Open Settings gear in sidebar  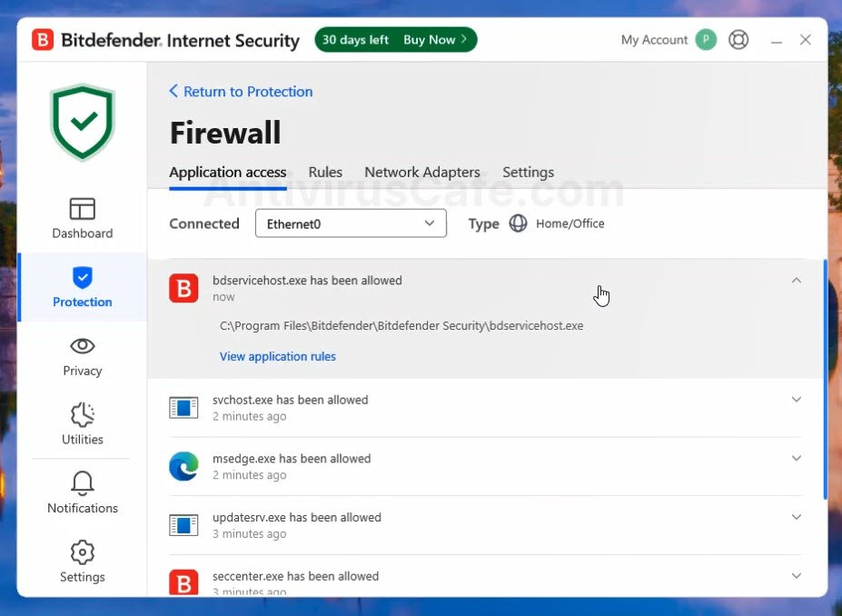click(82, 561)
